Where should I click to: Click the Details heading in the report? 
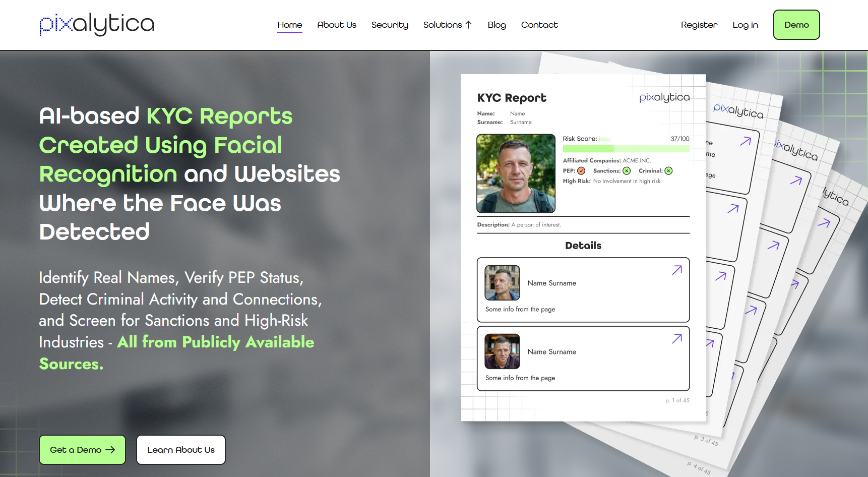pyautogui.click(x=583, y=246)
